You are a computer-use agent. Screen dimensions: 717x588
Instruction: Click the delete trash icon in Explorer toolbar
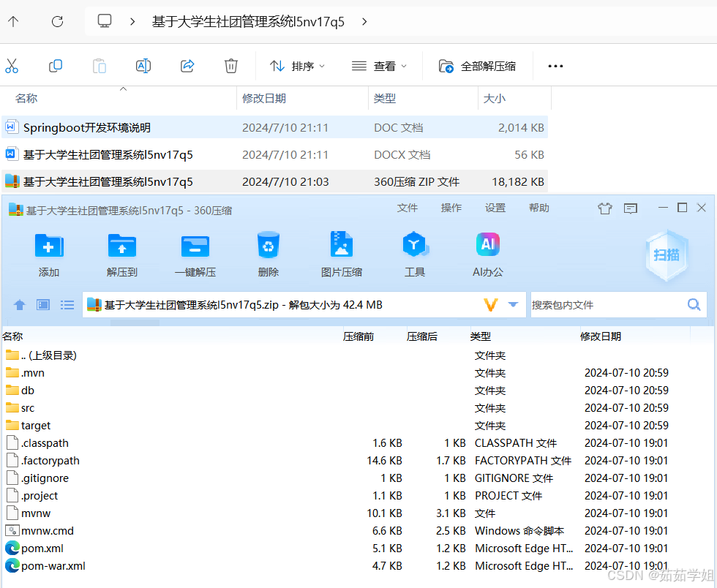[231, 66]
